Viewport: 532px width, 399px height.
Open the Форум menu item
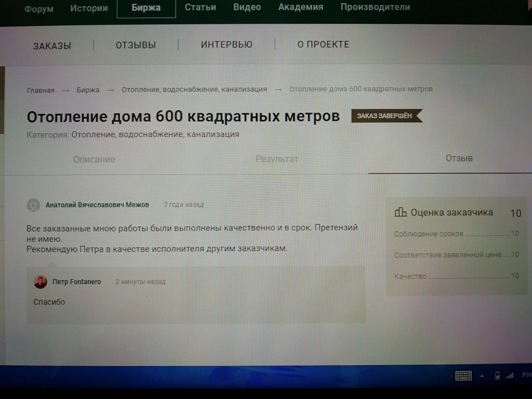coord(39,9)
